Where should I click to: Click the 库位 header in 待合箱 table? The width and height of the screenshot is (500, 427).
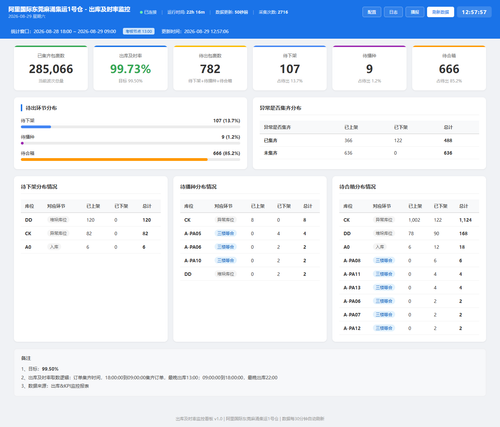tap(348, 206)
